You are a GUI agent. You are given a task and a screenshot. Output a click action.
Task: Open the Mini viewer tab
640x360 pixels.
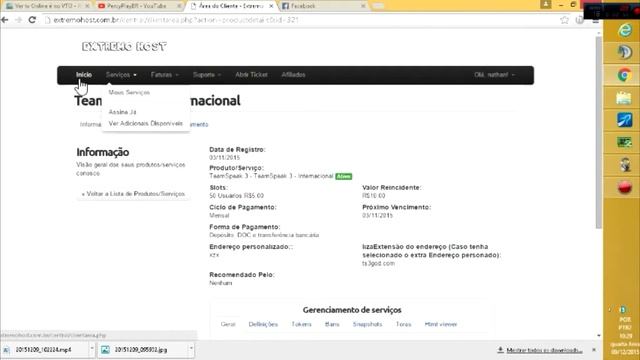pyautogui.click(x=441, y=324)
